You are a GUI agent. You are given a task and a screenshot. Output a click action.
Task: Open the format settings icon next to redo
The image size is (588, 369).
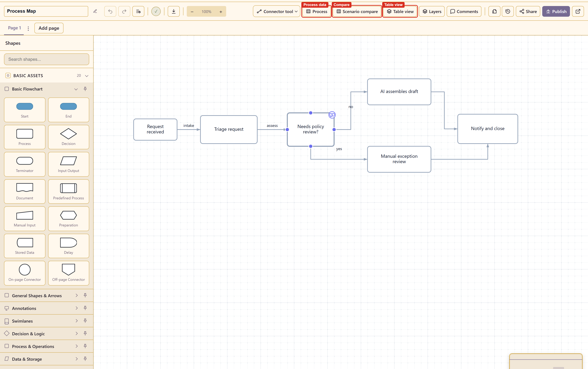coord(138,12)
